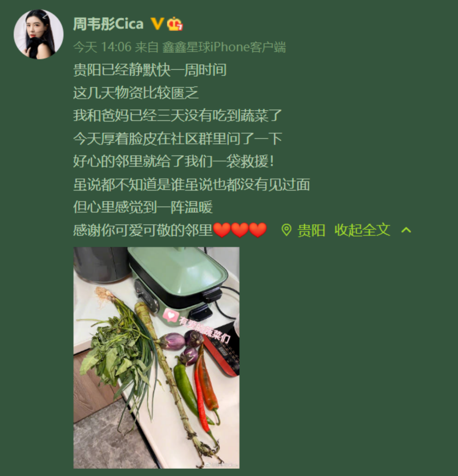This screenshot has width=458, height=476.
Task: Click the first red heart emoji
Action: 222,230
